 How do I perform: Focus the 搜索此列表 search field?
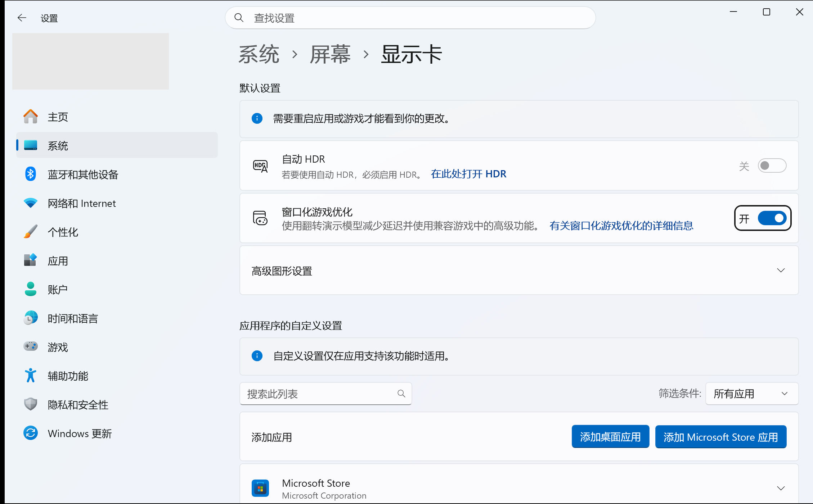coord(325,394)
